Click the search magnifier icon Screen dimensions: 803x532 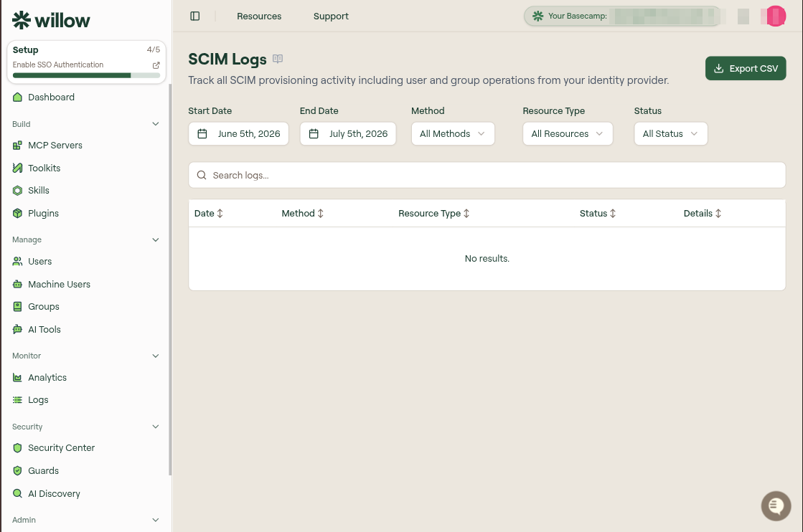[202, 175]
